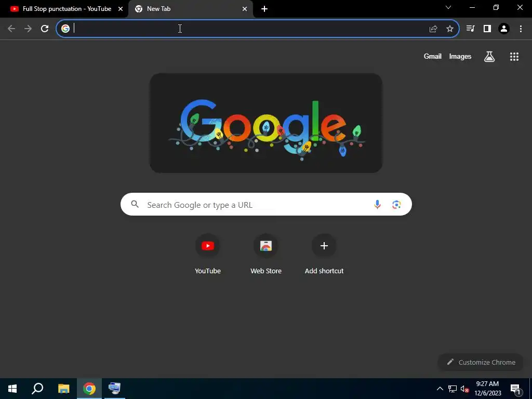Open the Web Store shortcut
Image resolution: width=532 pixels, height=399 pixels.
pyautogui.click(x=266, y=254)
